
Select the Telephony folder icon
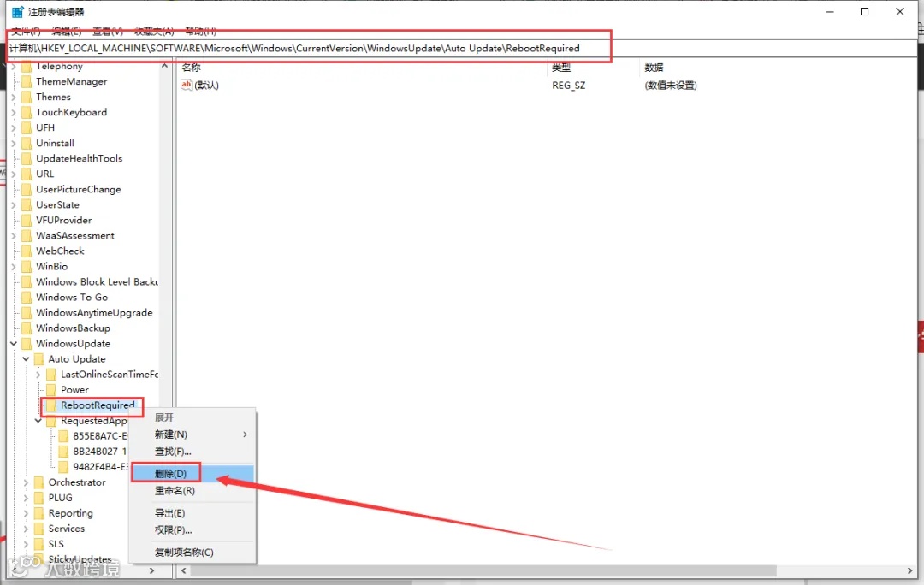tap(26, 66)
